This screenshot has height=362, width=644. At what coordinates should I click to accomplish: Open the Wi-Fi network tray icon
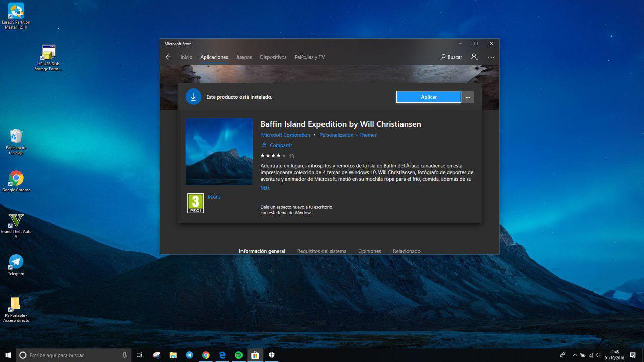coord(591,355)
